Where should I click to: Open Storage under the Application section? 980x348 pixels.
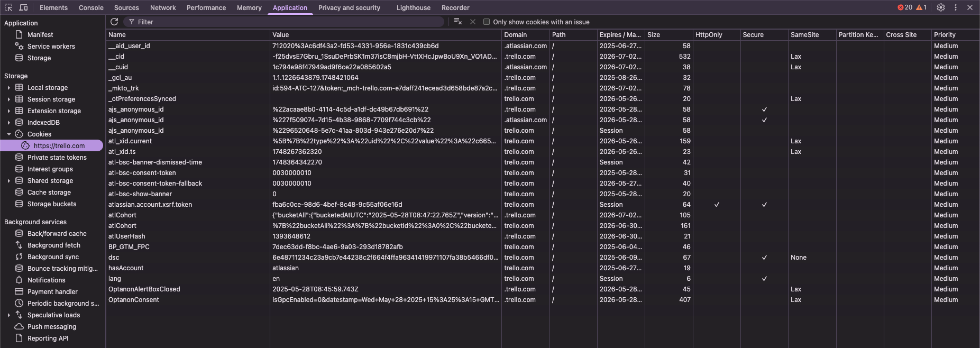pyautogui.click(x=39, y=58)
